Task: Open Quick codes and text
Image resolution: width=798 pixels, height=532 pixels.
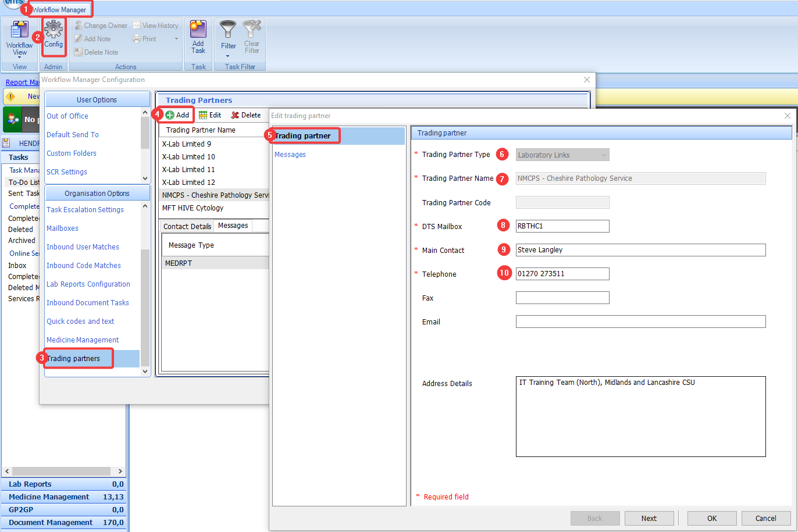Action: (80, 322)
